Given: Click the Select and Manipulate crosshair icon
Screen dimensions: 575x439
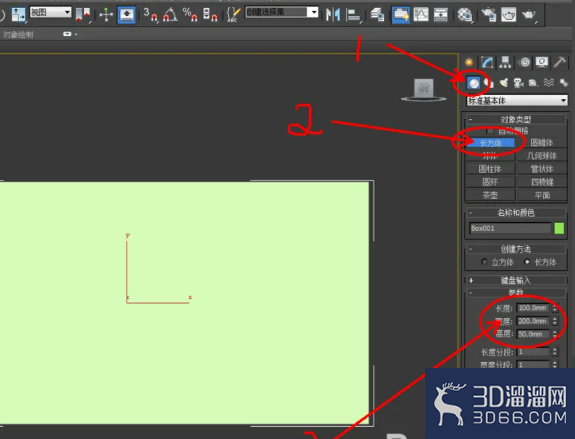Looking at the screenshot, I should (106, 15).
